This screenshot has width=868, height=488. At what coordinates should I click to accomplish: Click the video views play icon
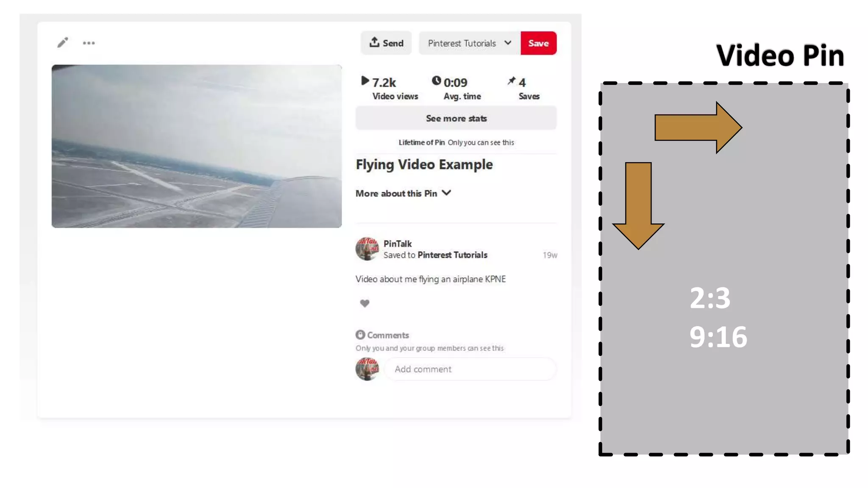365,81
